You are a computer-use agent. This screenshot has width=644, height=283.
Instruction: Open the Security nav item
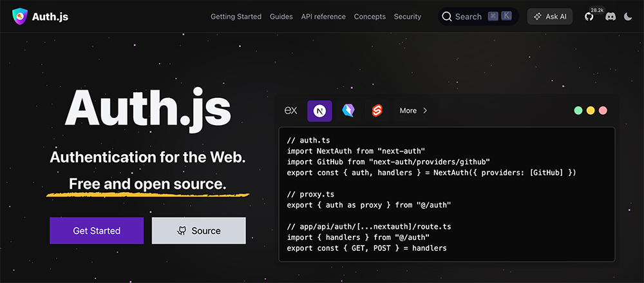coord(408,17)
